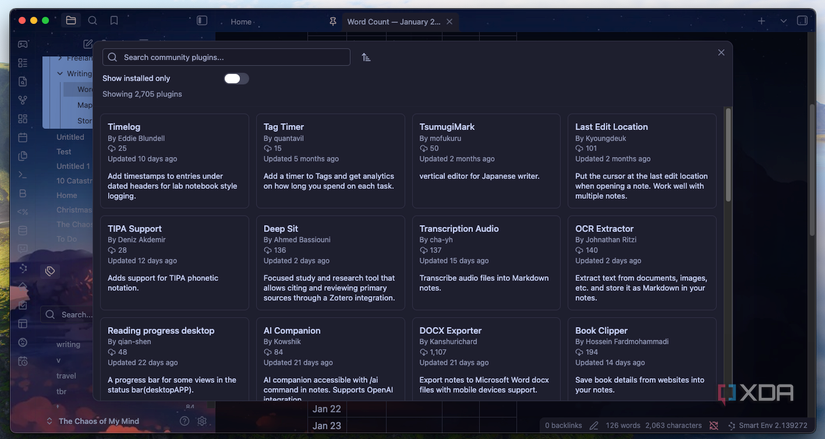Click the game controller ribbon icon
Screen dimensions: 825x439
tap(23, 44)
